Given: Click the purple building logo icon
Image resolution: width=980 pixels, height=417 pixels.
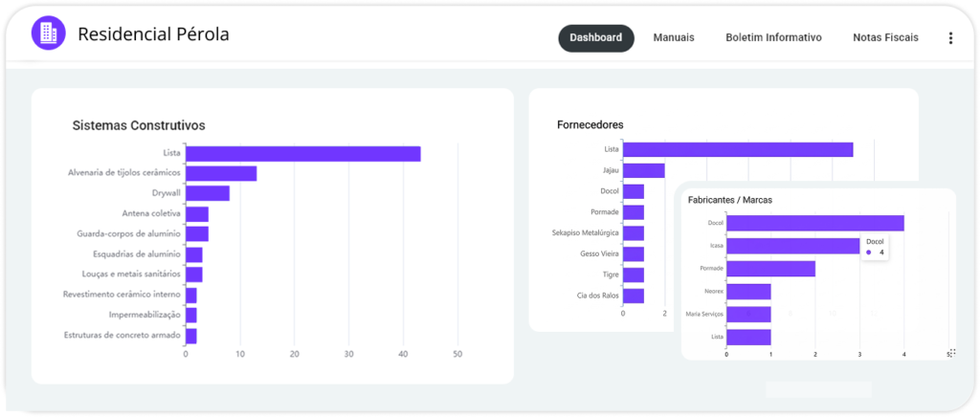Looking at the screenshot, I should tap(48, 33).
